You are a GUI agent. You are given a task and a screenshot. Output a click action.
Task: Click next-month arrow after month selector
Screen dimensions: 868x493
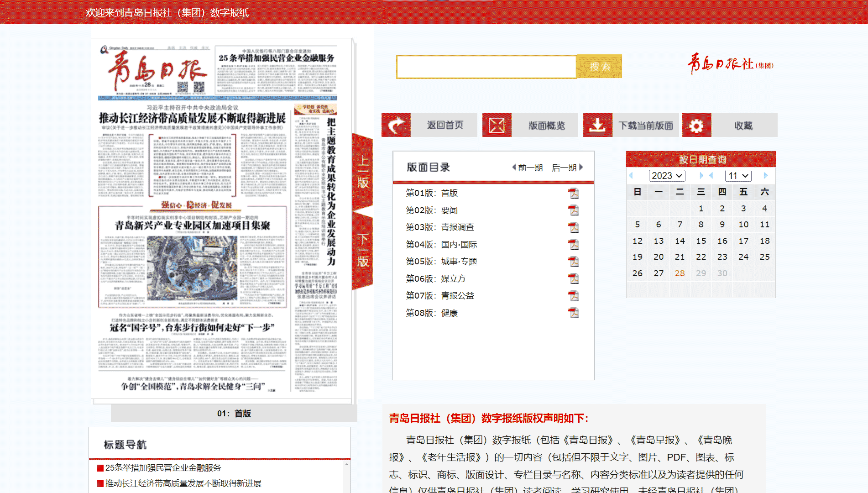coord(765,176)
